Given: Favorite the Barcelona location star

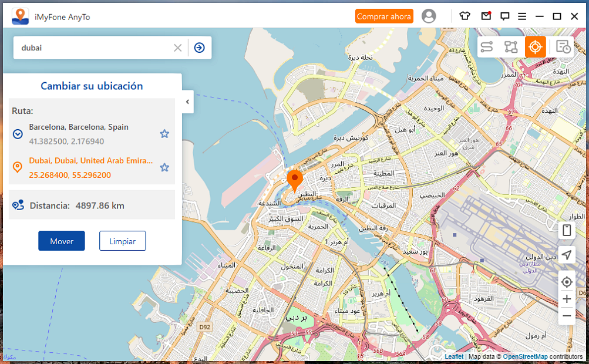Looking at the screenshot, I should point(164,134).
